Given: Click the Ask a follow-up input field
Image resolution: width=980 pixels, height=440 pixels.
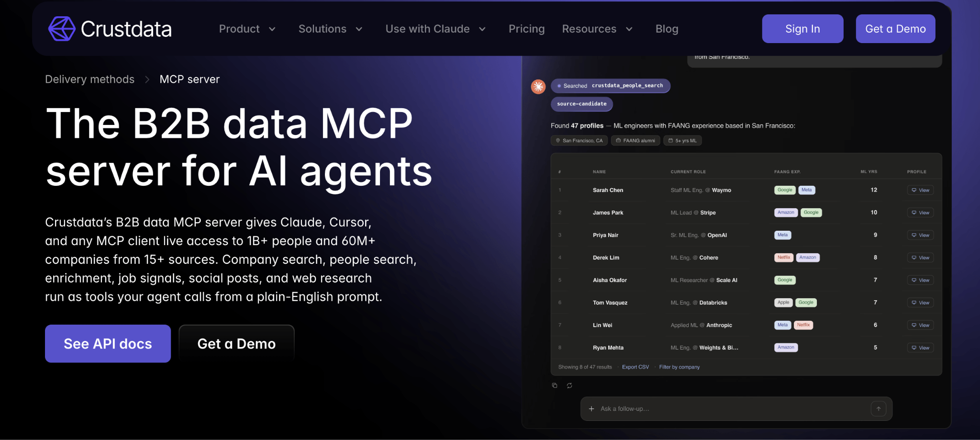Looking at the screenshot, I should pyautogui.click(x=736, y=409).
